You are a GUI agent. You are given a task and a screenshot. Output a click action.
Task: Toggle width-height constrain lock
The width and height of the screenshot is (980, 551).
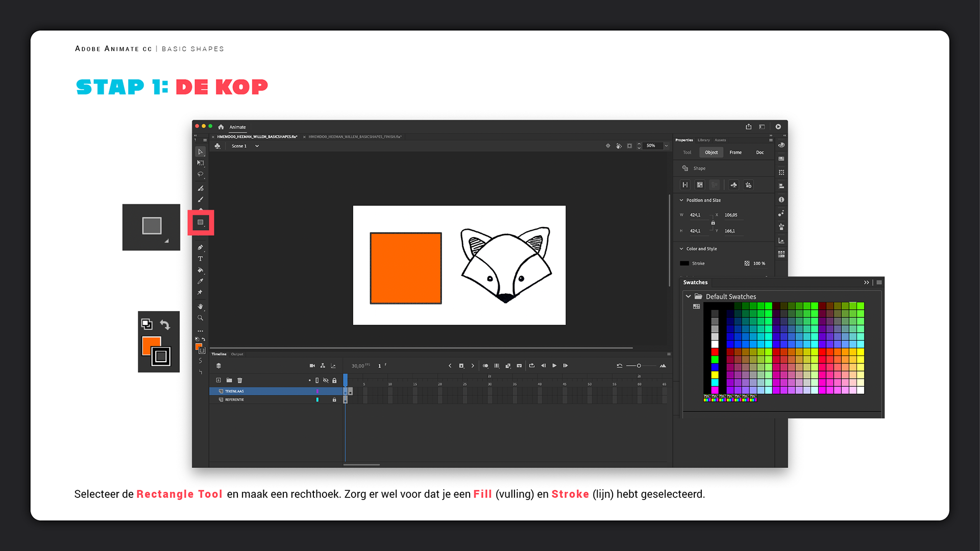coord(713,223)
